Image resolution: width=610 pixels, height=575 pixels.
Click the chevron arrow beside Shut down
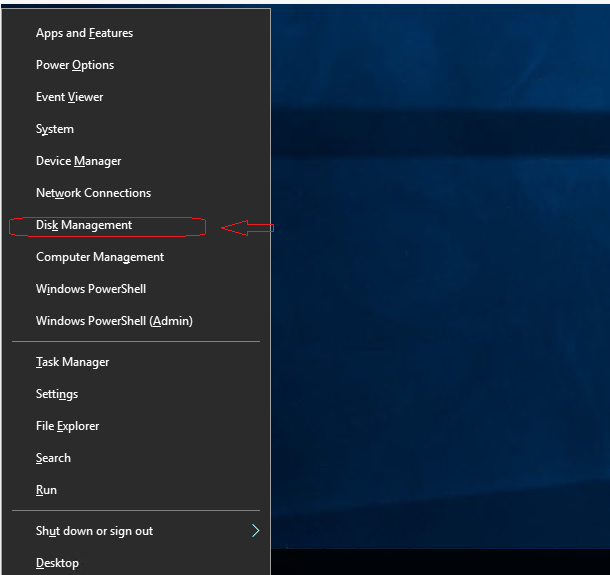pyautogui.click(x=256, y=531)
